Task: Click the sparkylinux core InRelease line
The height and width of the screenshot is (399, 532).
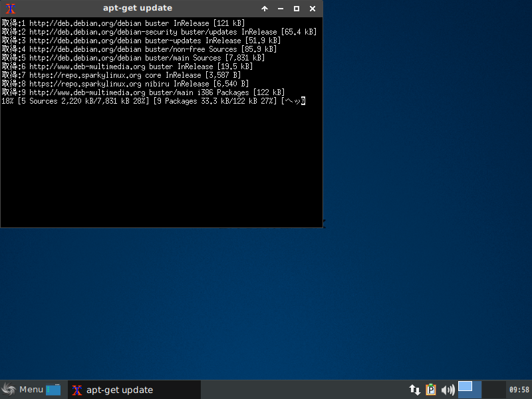Action: click(x=121, y=75)
